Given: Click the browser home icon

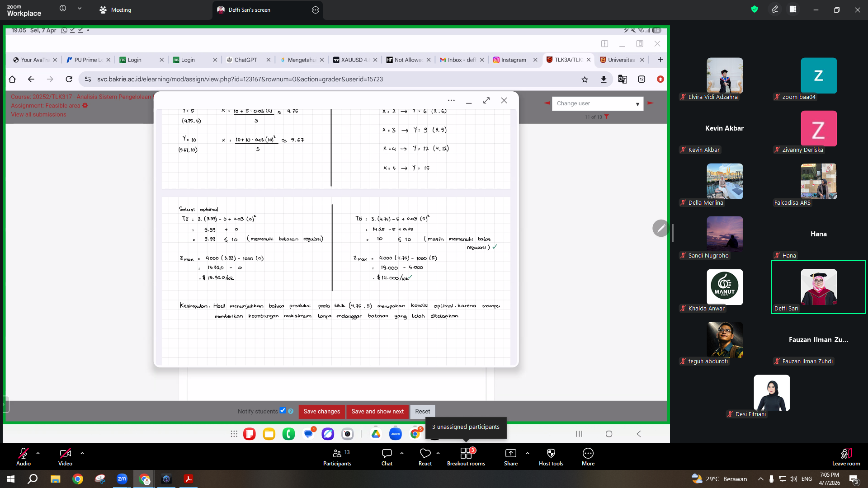Looking at the screenshot, I should pyautogui.click(x=12, y=79).
